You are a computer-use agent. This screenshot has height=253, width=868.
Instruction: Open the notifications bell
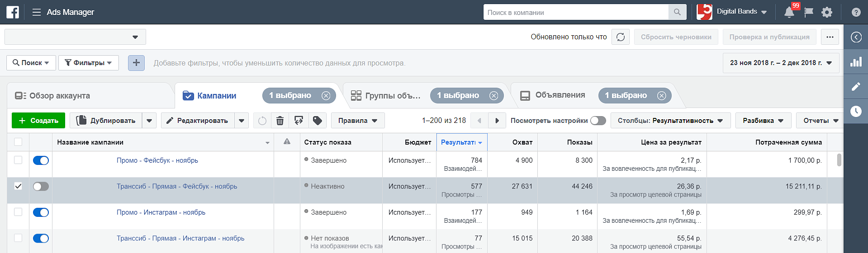pyautogui.click(x=789, y=12)
